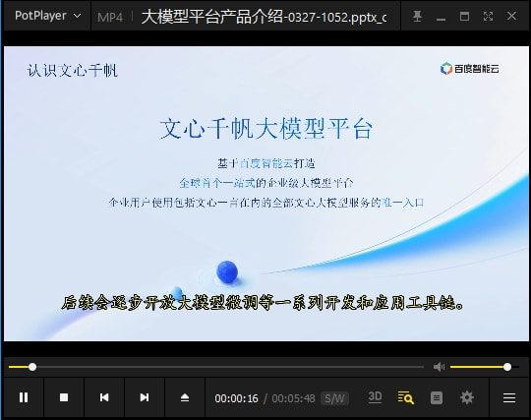Toggle S/W decoder mode
531x420 pixels.
(334, 398)
